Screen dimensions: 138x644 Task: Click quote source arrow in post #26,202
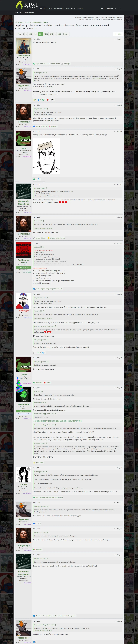46,73
